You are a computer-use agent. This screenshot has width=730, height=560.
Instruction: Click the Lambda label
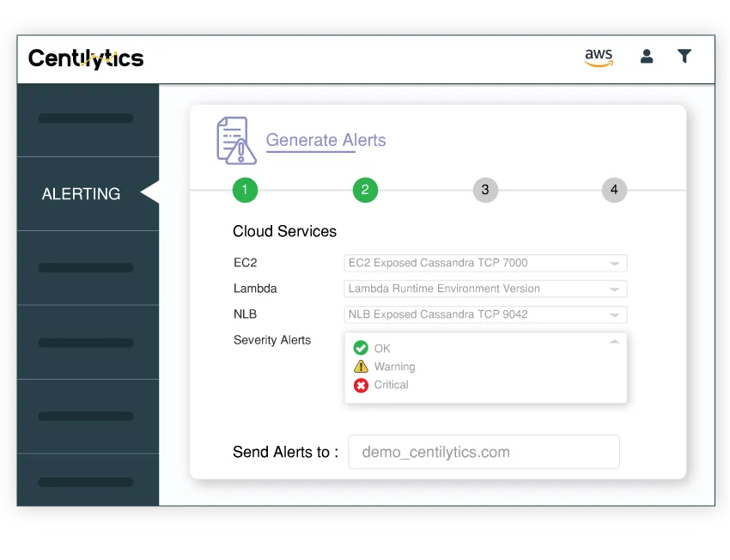[255, 289]
